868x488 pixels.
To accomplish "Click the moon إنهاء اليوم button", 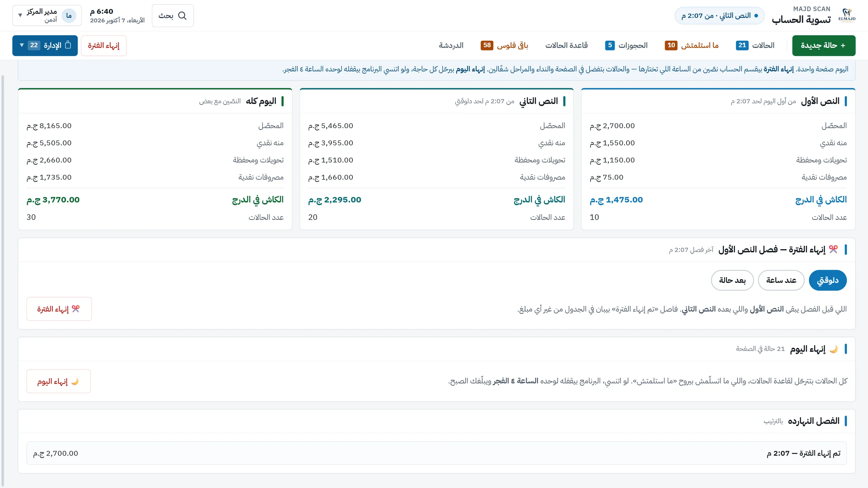I will click(59, 381).
